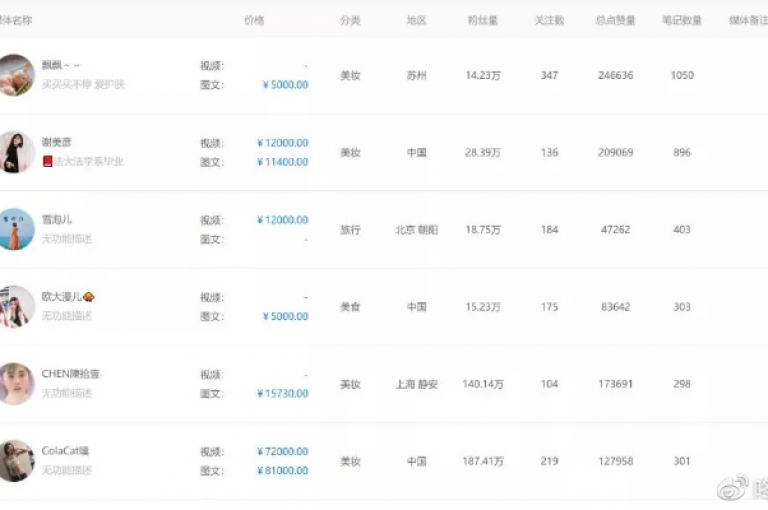Select the 140.14万 fan count
This screenshot has width=768, height=510.
click(483, 384)
